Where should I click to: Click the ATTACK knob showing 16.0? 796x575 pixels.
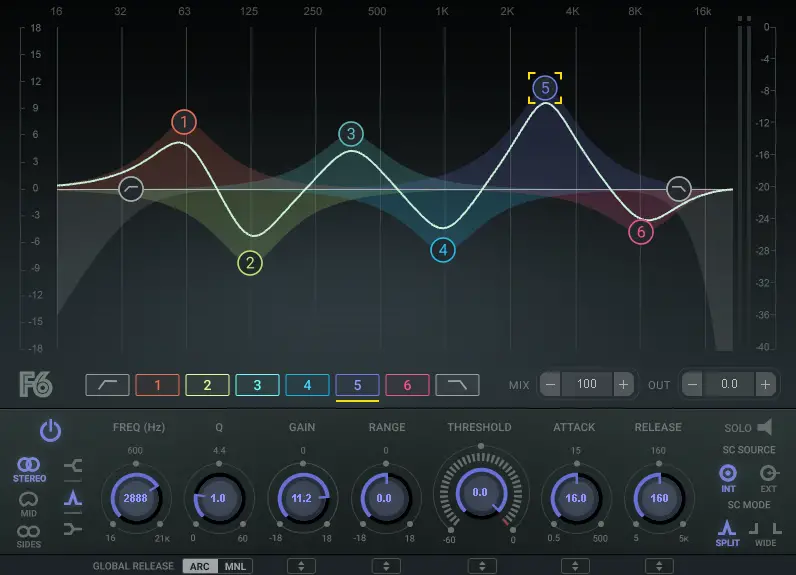click(576, 498)
